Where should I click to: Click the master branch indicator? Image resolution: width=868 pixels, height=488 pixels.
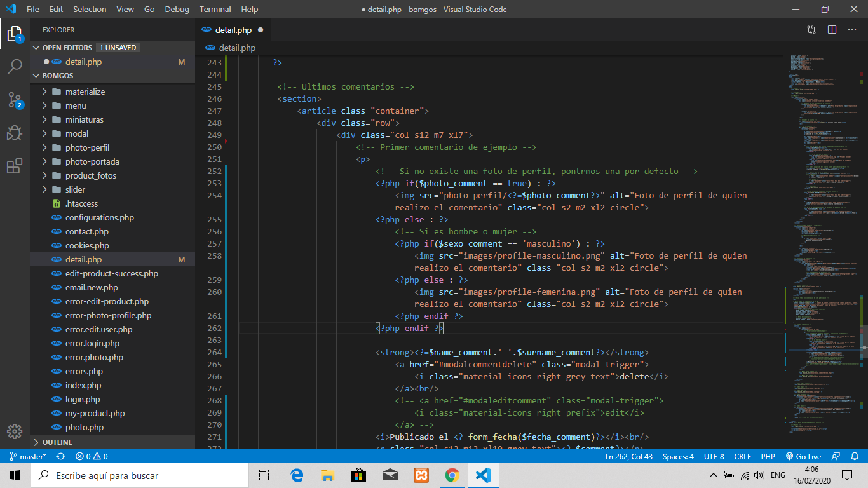(x=27, y=456)
